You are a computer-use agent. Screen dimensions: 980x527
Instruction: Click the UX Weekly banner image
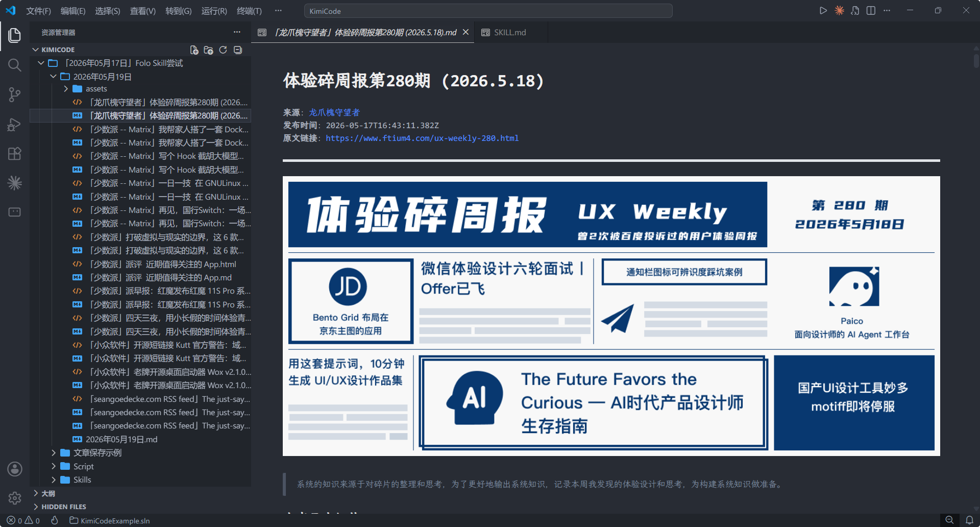point(611,316)
